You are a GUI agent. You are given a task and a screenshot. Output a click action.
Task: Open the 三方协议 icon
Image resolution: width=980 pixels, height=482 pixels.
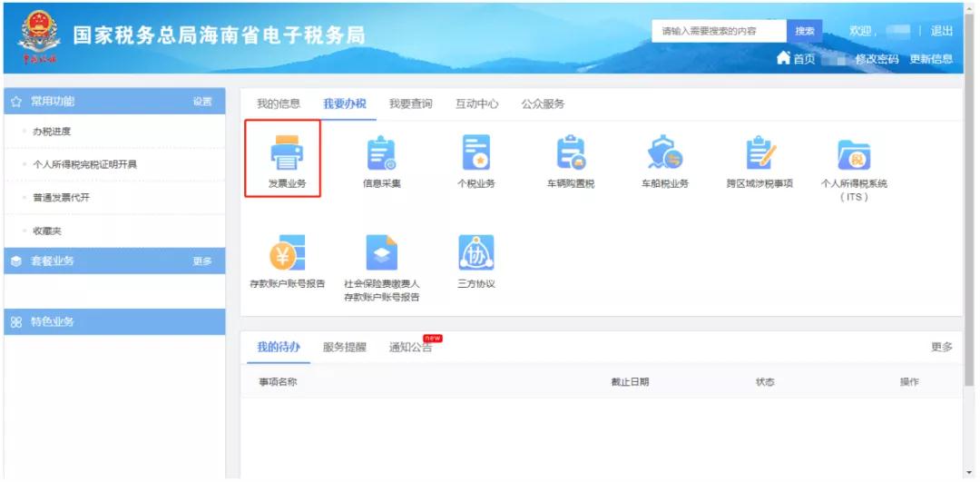click(476, 252)
